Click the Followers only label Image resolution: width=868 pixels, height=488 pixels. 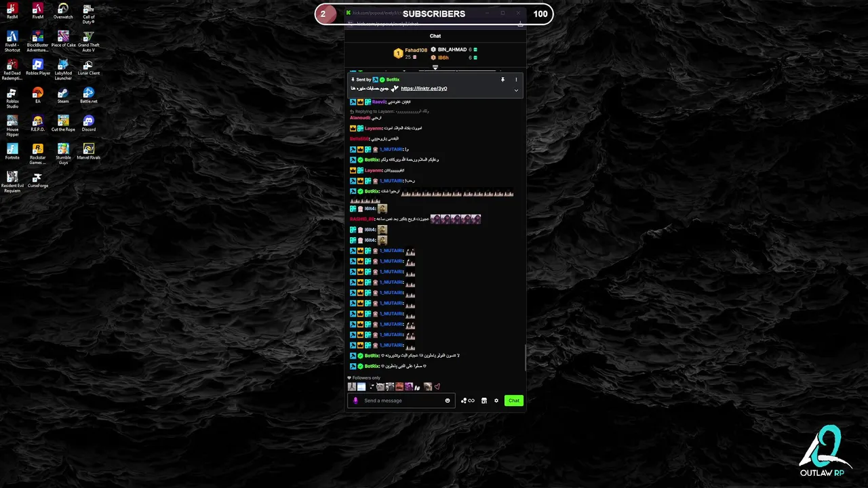[366, 378]
